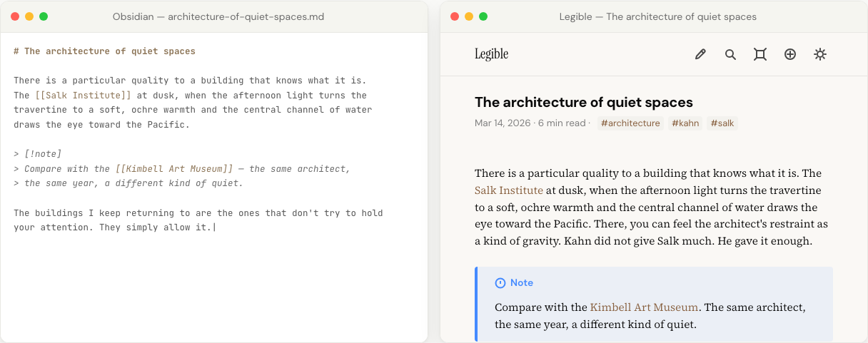The image size is (868, 343).
Task: Toggle focus frame icon in Legible toolbar
Action: click(760, 54)
